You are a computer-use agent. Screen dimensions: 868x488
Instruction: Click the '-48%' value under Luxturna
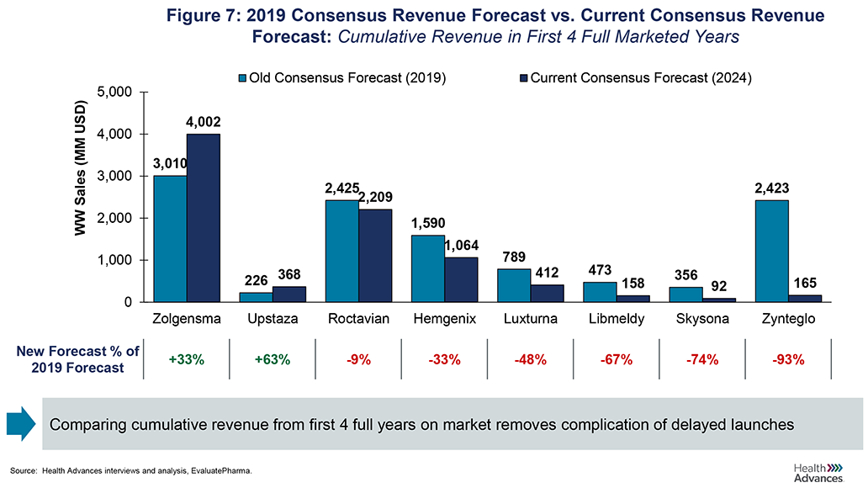[531, 359]
